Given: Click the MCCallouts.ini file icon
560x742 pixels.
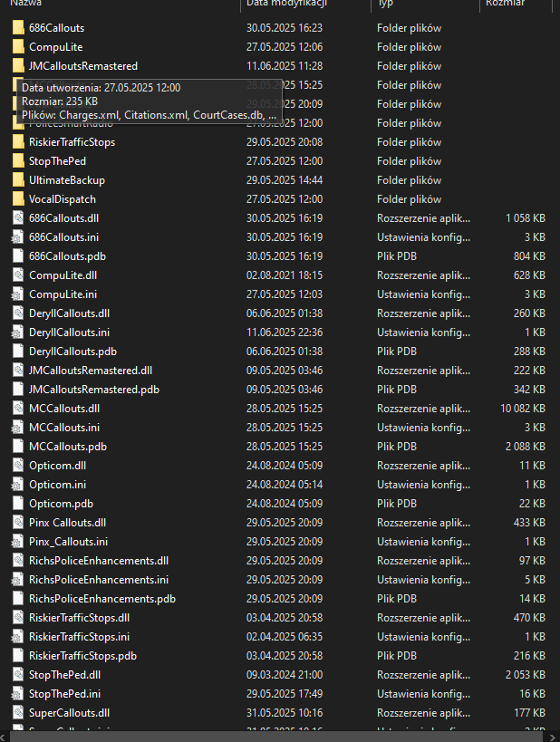Looking at the screenshot, I should 17,428.
